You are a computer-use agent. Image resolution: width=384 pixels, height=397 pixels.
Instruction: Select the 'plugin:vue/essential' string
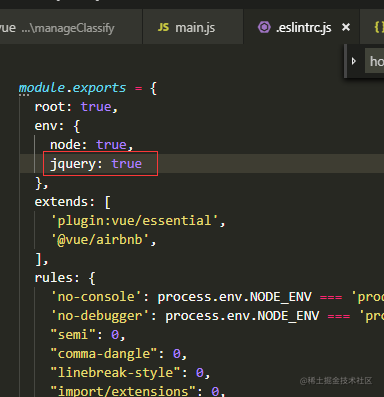(x=134, y=221)
